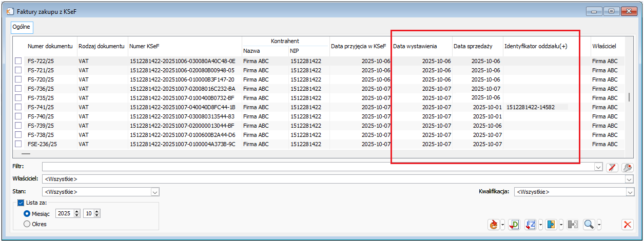Click sale date 2025-10-01 in row FS-741/25
Viewport: 644px width, 241px height.
coord(487,107)
